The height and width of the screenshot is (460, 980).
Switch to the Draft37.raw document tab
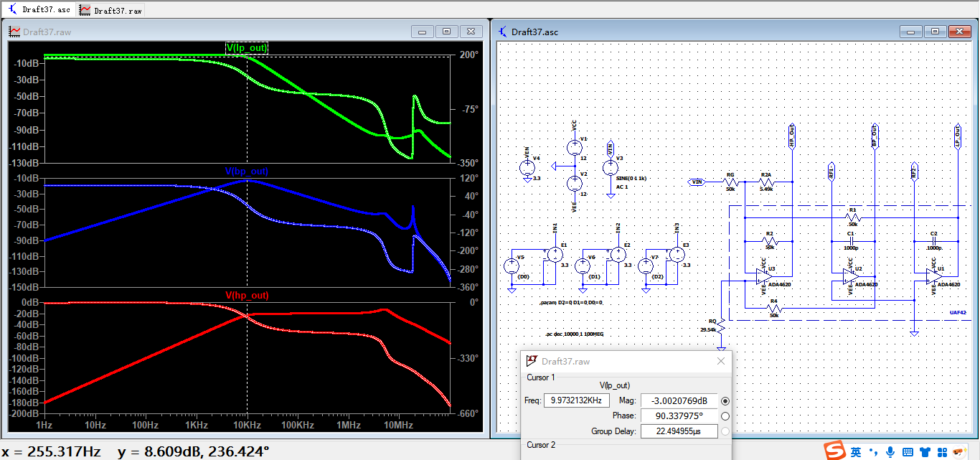point(110,10)
